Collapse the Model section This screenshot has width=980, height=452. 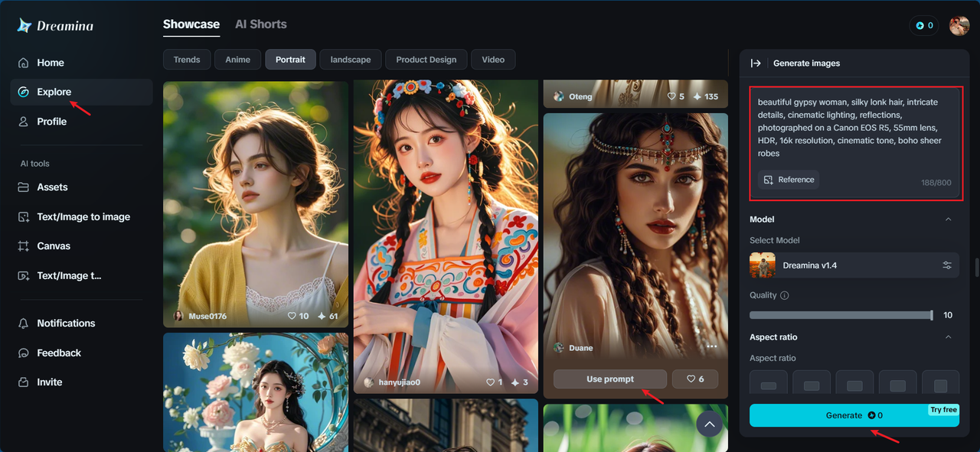click(948, 219)
